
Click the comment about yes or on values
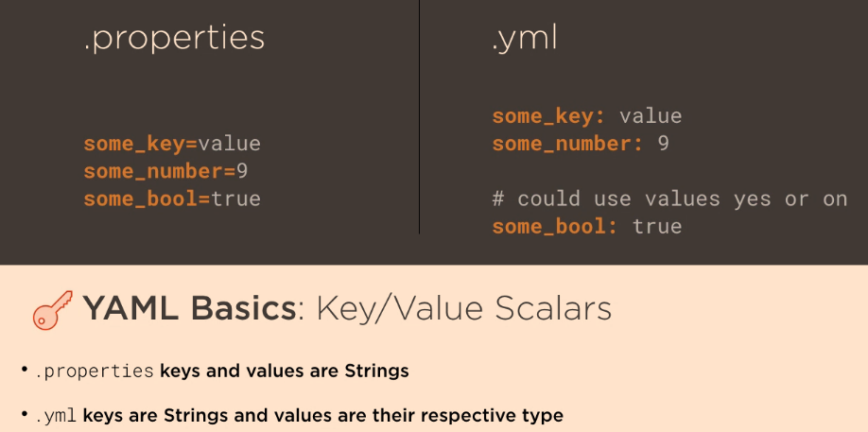668,199
